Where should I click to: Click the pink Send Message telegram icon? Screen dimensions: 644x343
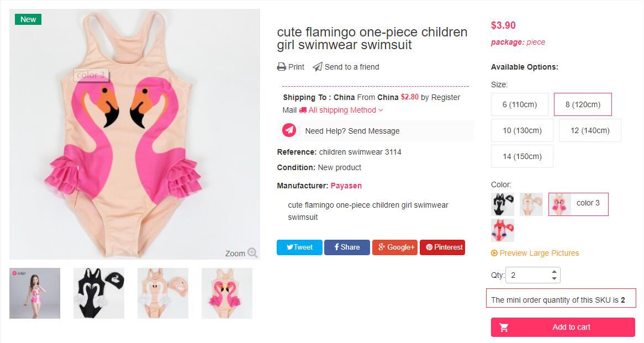(289, 130)
